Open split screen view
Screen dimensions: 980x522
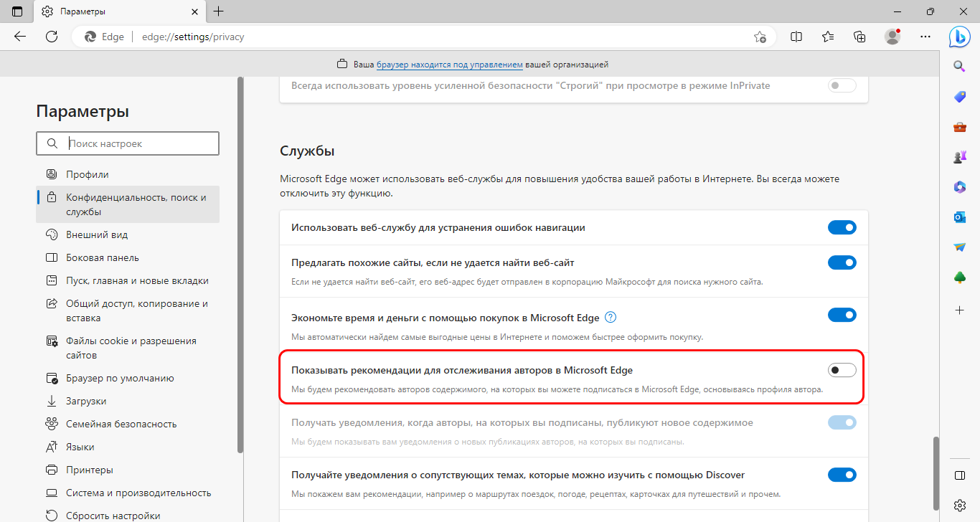[796, 37]
